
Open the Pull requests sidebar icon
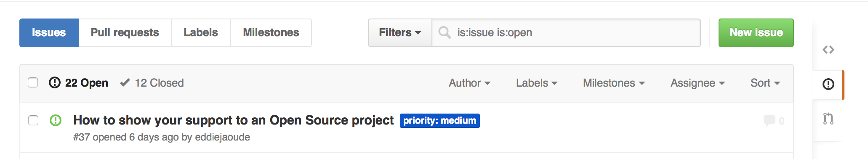pos(828,119)
